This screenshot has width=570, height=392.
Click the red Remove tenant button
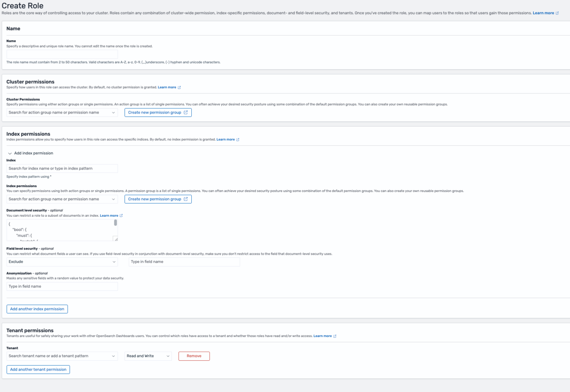[194, 356]
